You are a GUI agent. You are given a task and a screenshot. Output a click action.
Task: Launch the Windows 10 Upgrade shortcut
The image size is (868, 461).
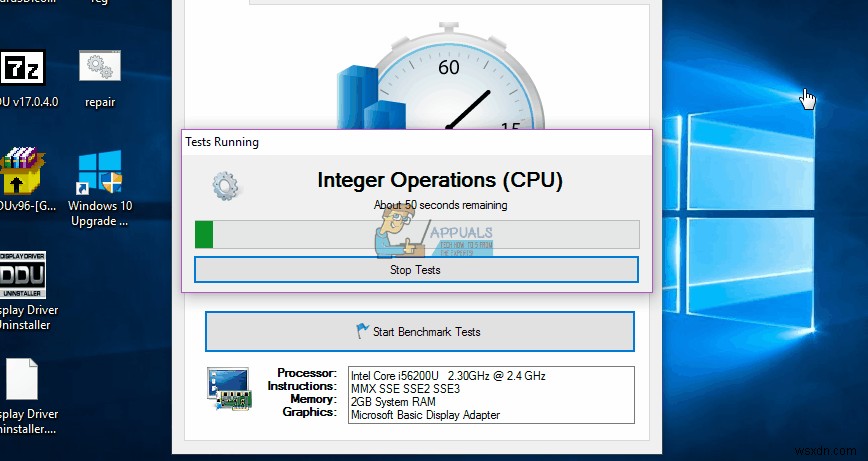tap(100, 171)
